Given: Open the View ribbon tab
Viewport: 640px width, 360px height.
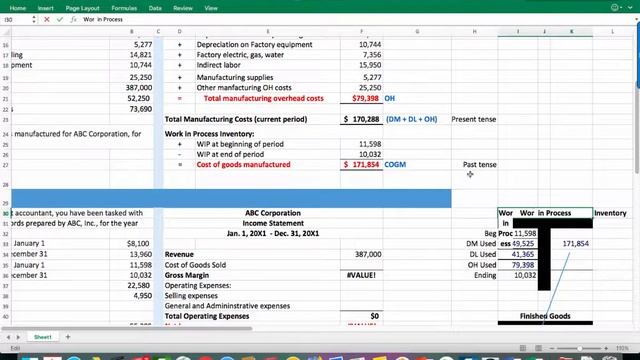Looking at the screenshot, I should pos(211,8).
